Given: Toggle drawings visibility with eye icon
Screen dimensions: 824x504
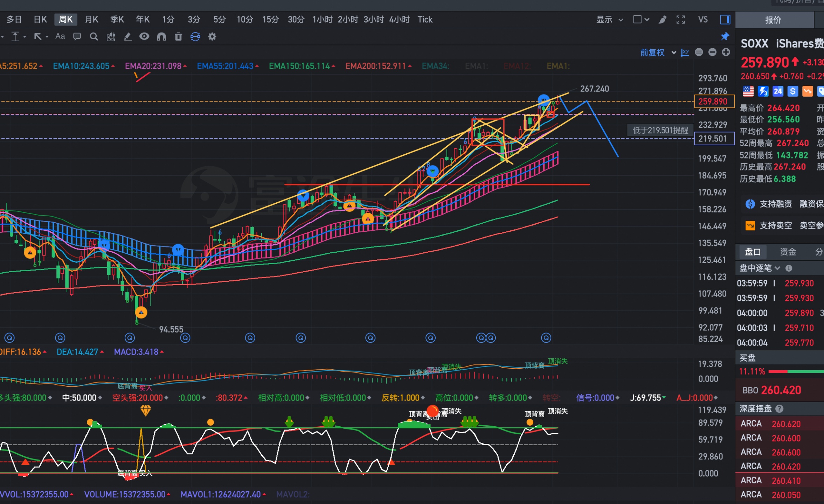Looking at the screenshot, I should (144, 36).
